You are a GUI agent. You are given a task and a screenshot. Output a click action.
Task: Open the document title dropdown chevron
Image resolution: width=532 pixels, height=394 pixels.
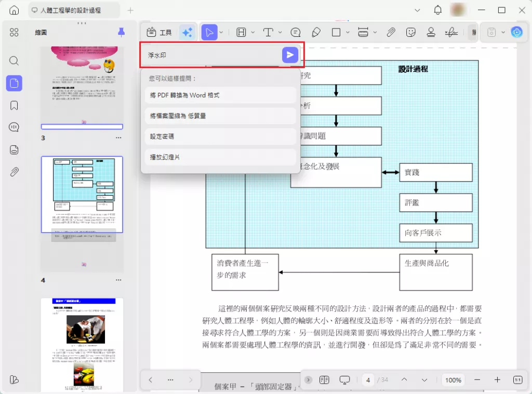pyautogui.click(x=418, y=10)
